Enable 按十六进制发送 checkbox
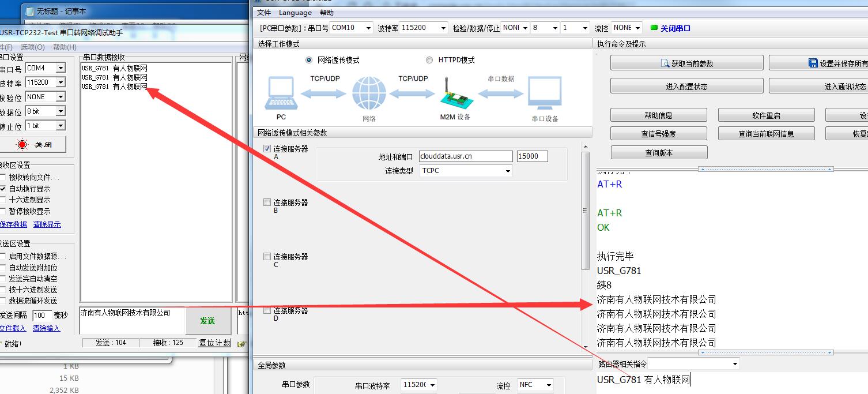This screenshot has height=394, width=868. coord(3,290)
